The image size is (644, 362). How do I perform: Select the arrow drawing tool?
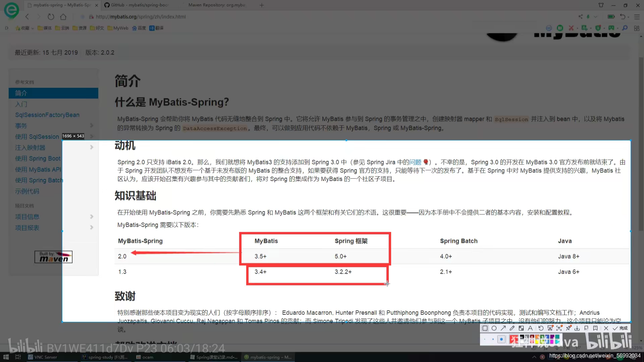(x=503, y=328)
